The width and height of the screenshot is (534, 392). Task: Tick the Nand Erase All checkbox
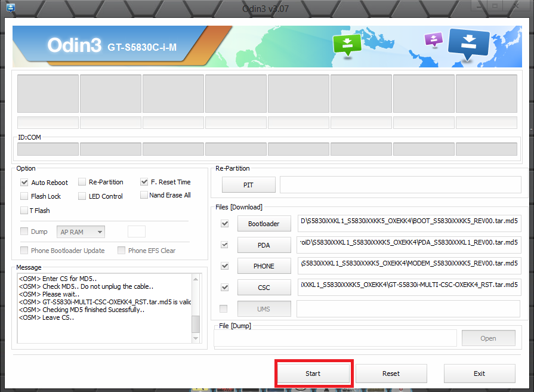pyautogui.click(x=144, y=195)
